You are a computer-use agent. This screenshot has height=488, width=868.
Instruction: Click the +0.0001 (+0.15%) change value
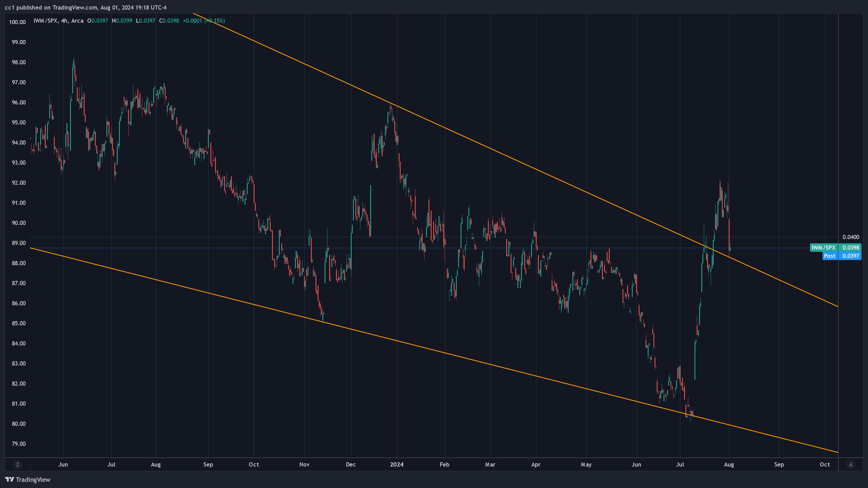[x=204, y=21]
